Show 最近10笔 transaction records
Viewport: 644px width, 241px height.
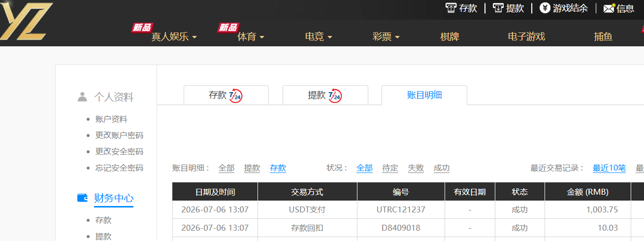609,168
